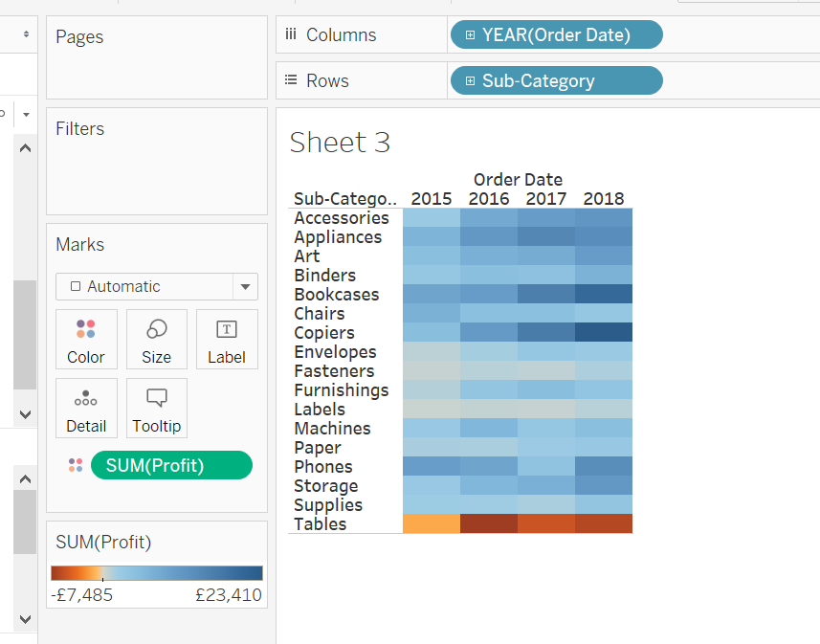
Task: Open the mark type dropdown showing Automatic
Action: (245, 286)
